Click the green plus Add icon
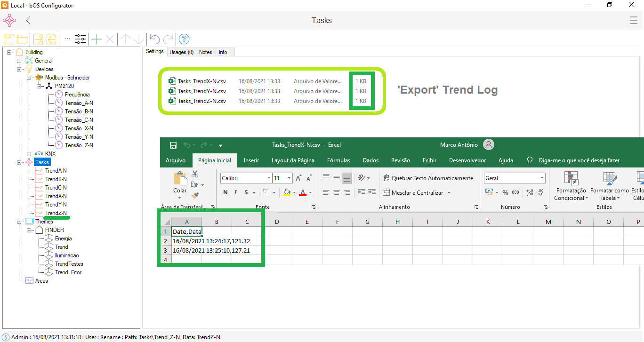 tap(97, 39)
